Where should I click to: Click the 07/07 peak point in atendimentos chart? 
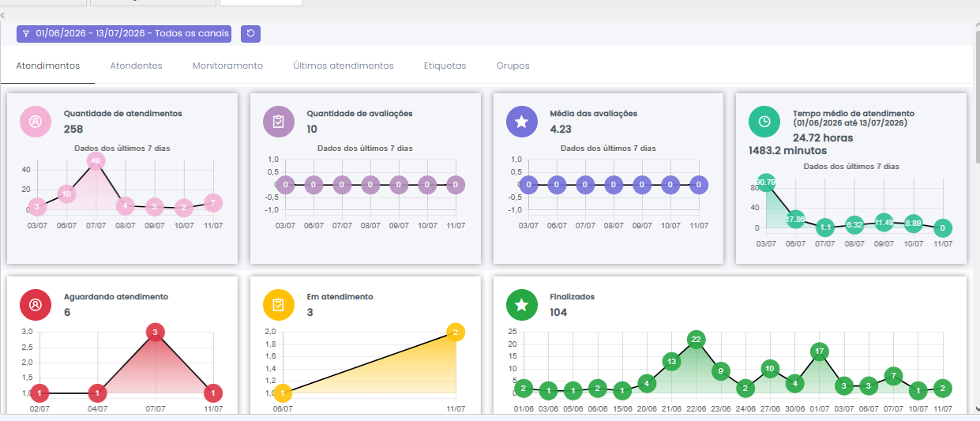tap(96, 161)
